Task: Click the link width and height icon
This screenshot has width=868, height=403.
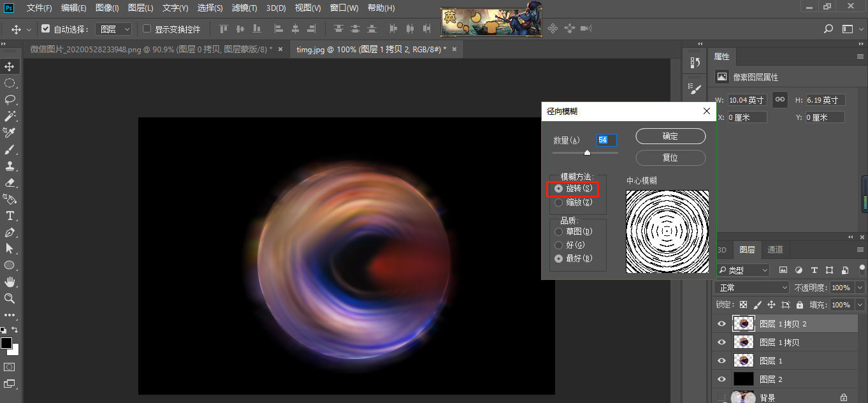Action: point(779,99)
